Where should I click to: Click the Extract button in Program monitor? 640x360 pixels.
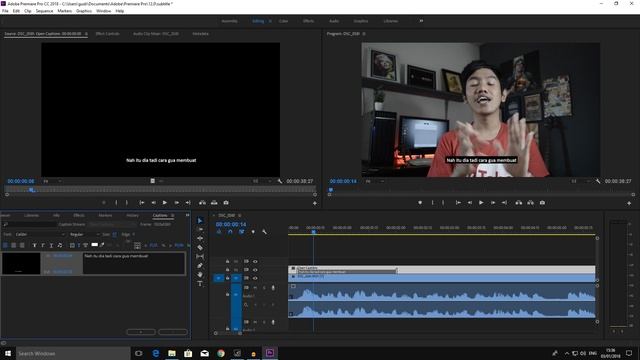(531, 202)
